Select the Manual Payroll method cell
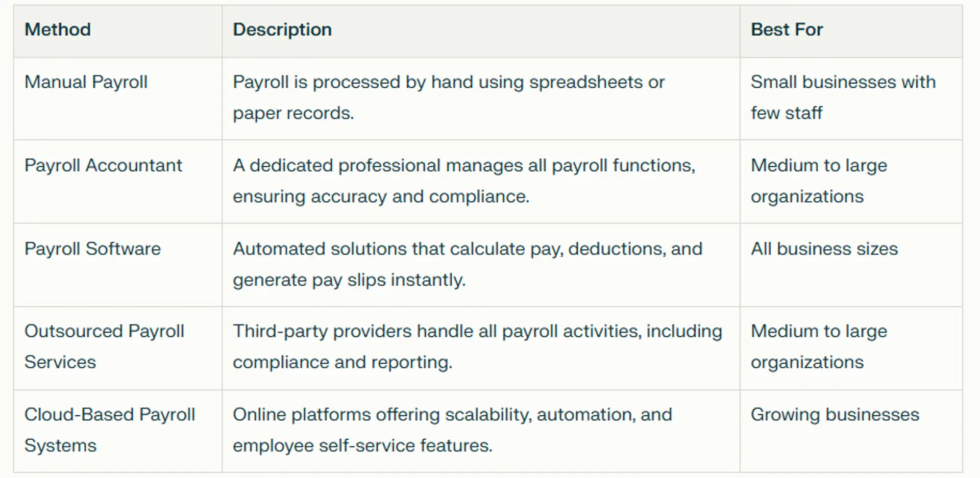The height and width of the screenshot is (478, 980). tap(86, 82)
